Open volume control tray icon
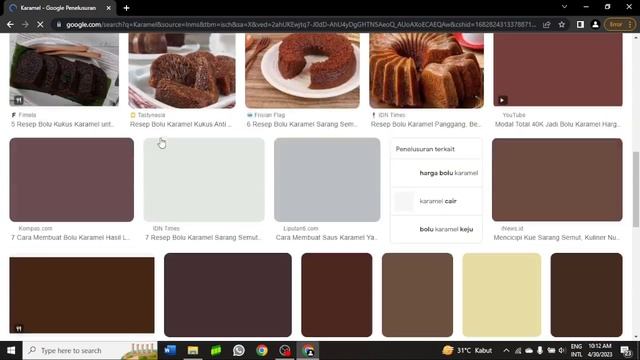Screen dimensions: 640x360 [562, 351]
